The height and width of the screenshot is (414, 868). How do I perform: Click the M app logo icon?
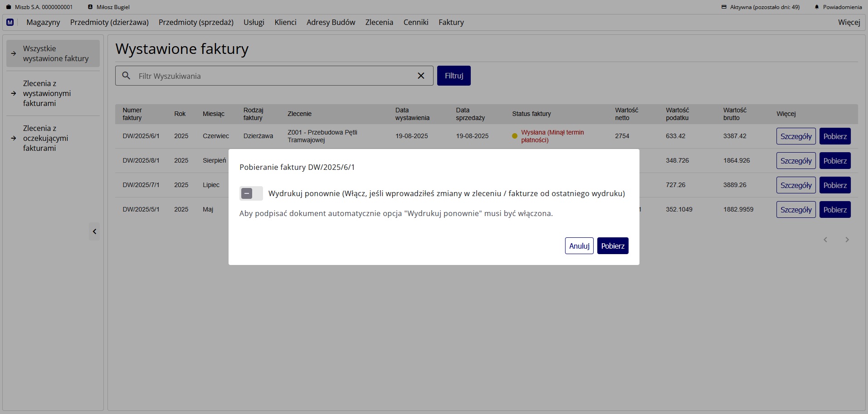[10, 22]
